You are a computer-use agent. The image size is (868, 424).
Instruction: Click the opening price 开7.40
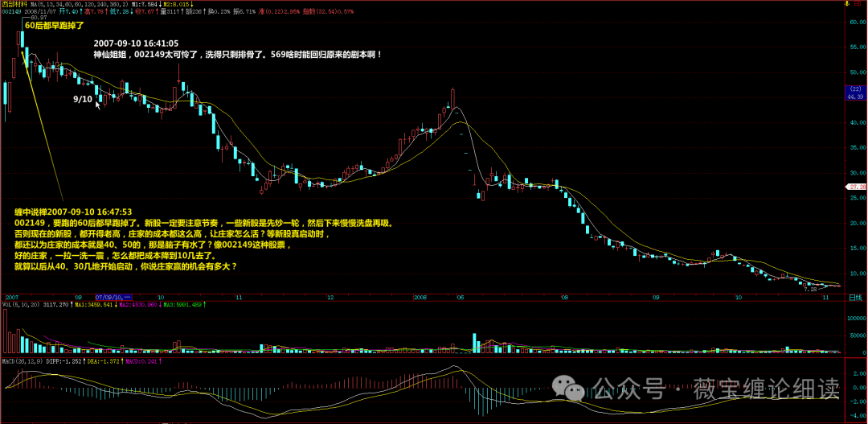68,11
